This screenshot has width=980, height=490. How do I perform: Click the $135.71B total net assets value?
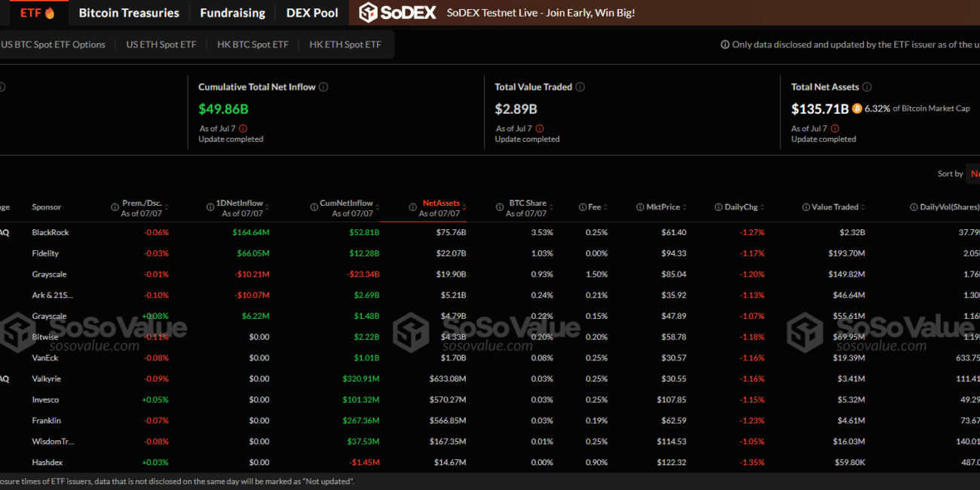click(820, 109)
